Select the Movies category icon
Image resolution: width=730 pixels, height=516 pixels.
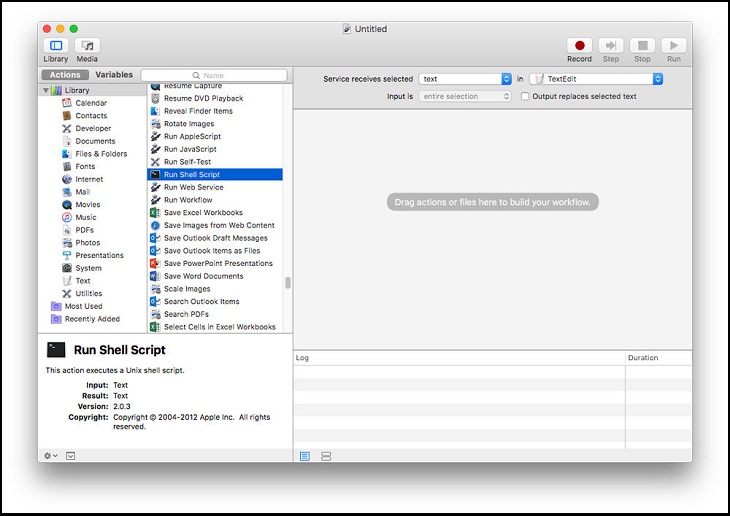67,204
